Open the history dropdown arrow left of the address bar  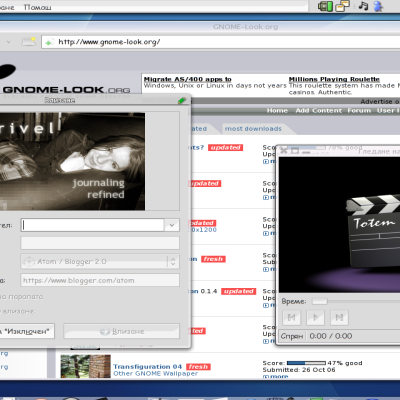point(9,42)
